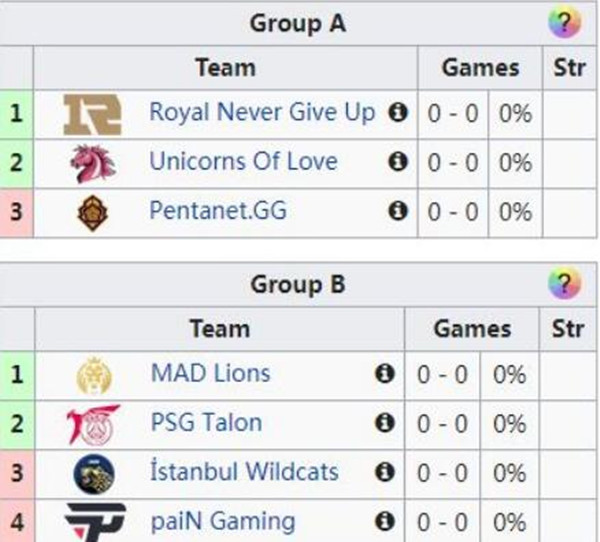The image size is (600, 542).
Task: Show info popup for MAD Lions
Action: pyautogui.click(x=385, y=373)
